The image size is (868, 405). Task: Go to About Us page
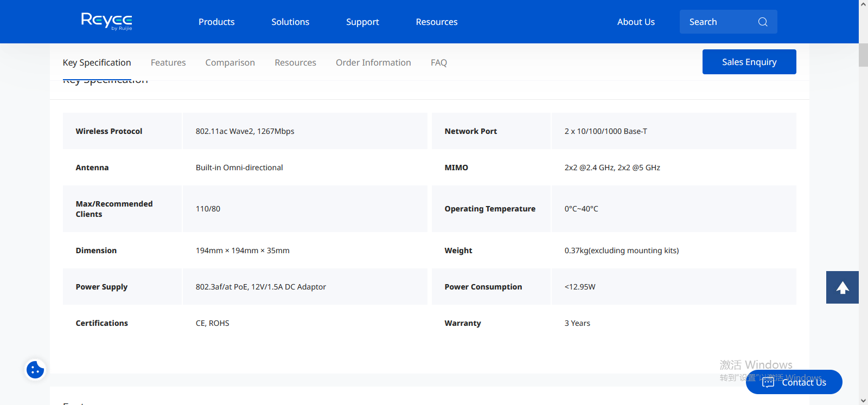636,22
